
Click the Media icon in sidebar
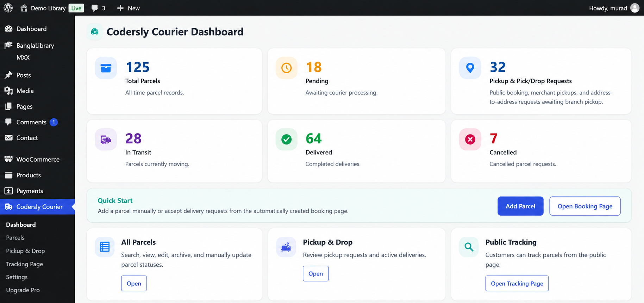(8, 91)
